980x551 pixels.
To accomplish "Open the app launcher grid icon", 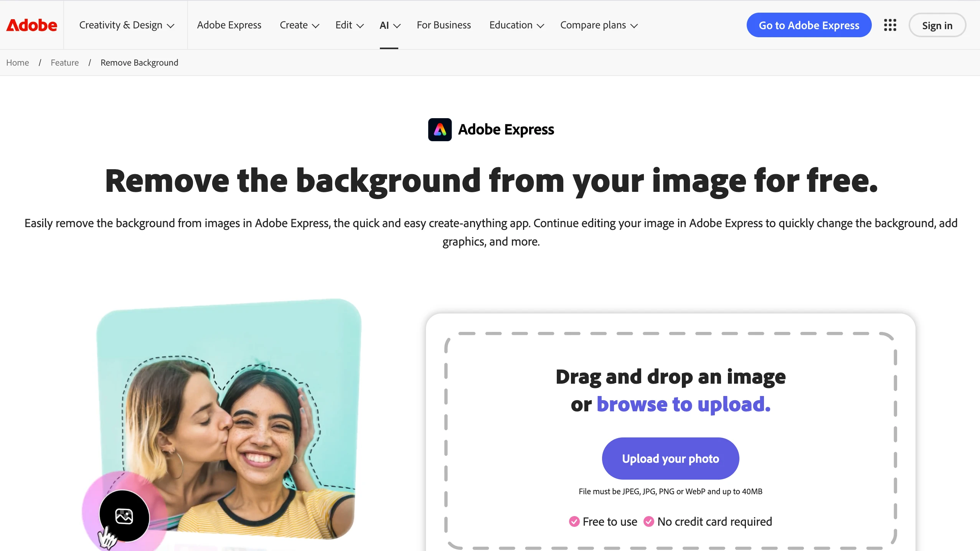I will coord(889,25).
